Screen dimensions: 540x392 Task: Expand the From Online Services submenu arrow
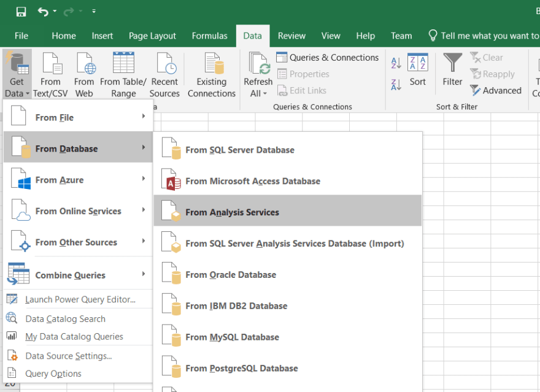[144, 210]
